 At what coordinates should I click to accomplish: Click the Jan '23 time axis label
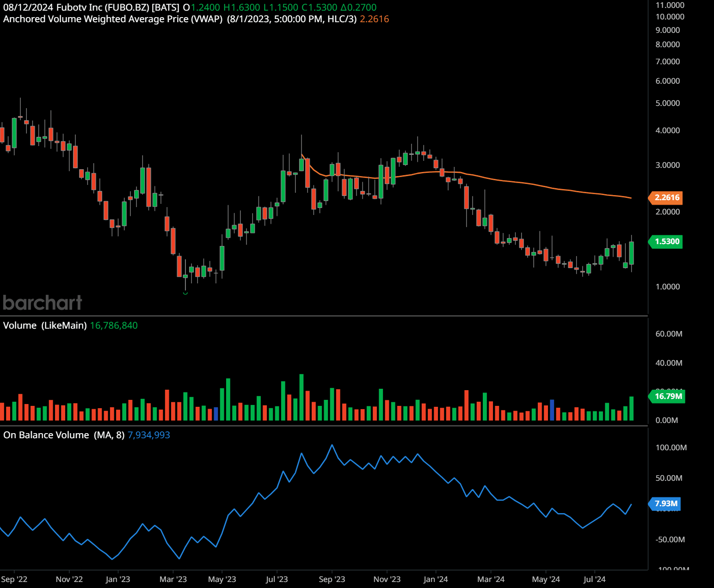tap(118, 579)
